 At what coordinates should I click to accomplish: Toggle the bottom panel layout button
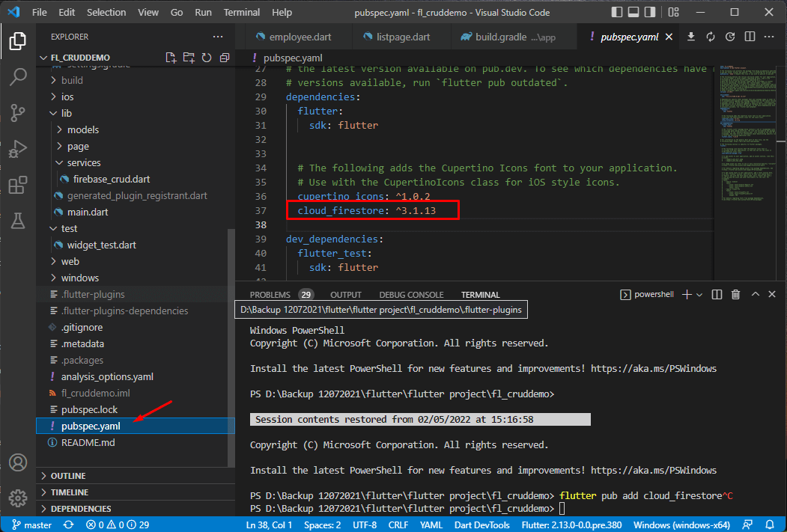click(x=633, y=13)
